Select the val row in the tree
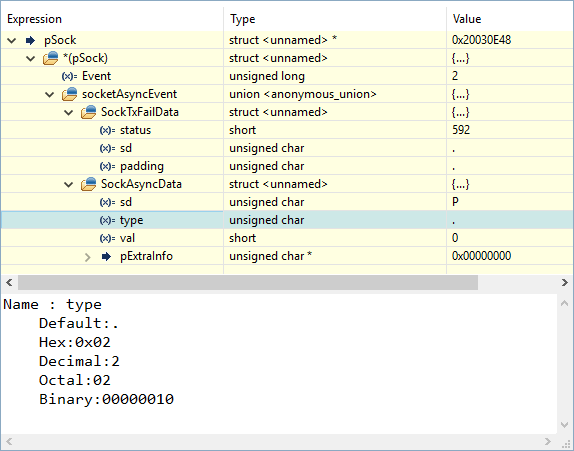Image resolution: width=574 pixels, height=451 pixels. [x=287, y=238]
